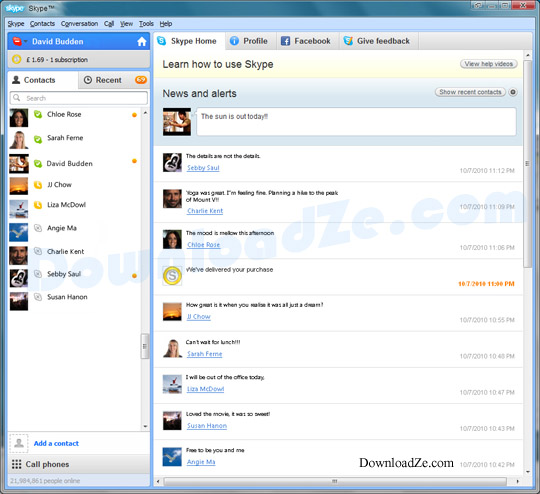Click the add contact placeholder icon

coord(19,443)
